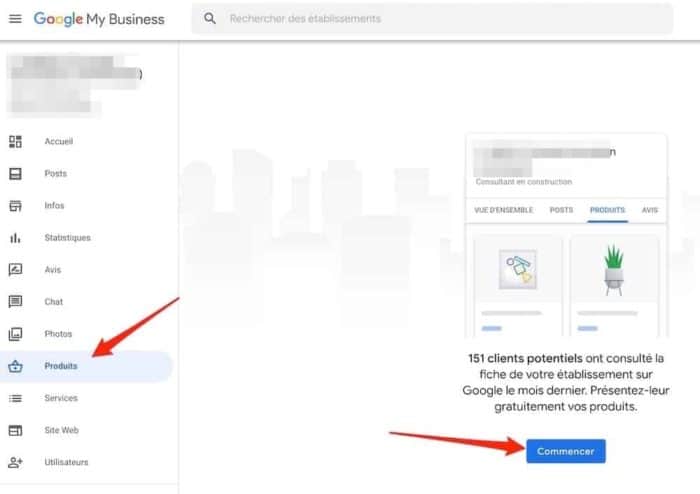
Task: Click the Posts tab in preview card
Action: coord(561,210)
